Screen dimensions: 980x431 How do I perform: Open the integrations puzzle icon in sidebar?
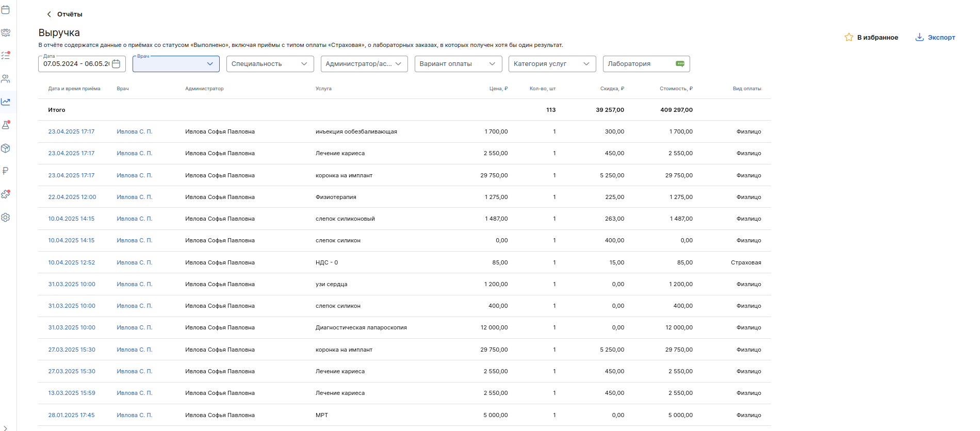pos(6,194)
